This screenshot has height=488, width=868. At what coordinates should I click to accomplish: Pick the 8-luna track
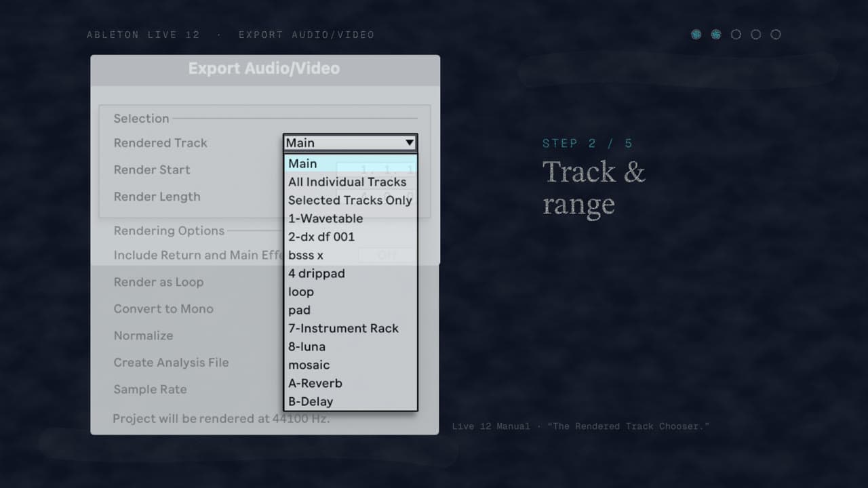click(x=350, y=346)
